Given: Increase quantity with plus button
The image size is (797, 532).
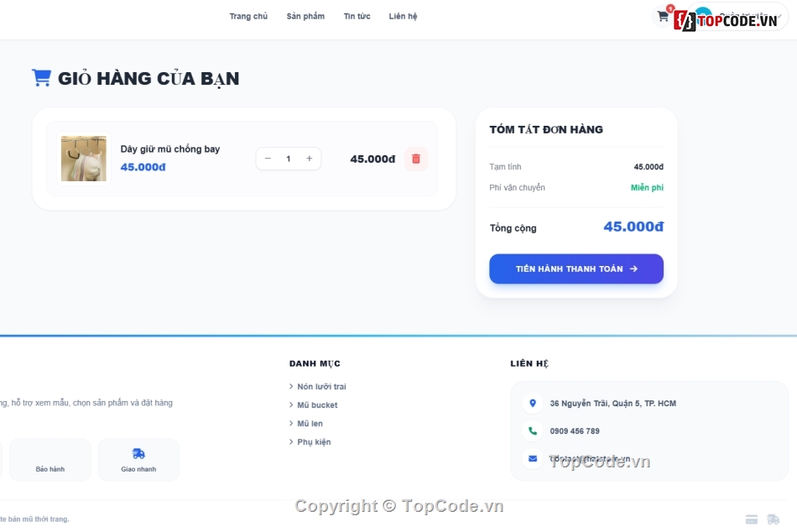Looking at the screenshot, I should pyautogui.click(x=309, y=159).
